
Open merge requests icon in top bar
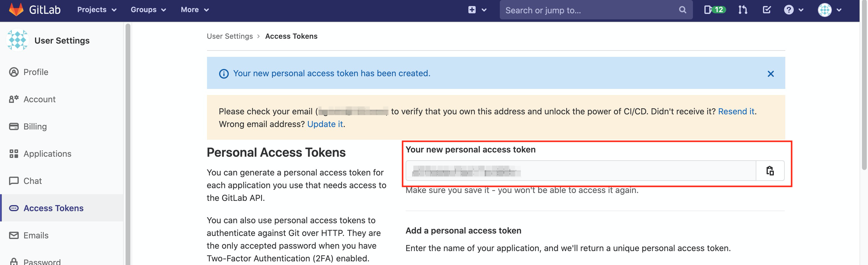743,10
